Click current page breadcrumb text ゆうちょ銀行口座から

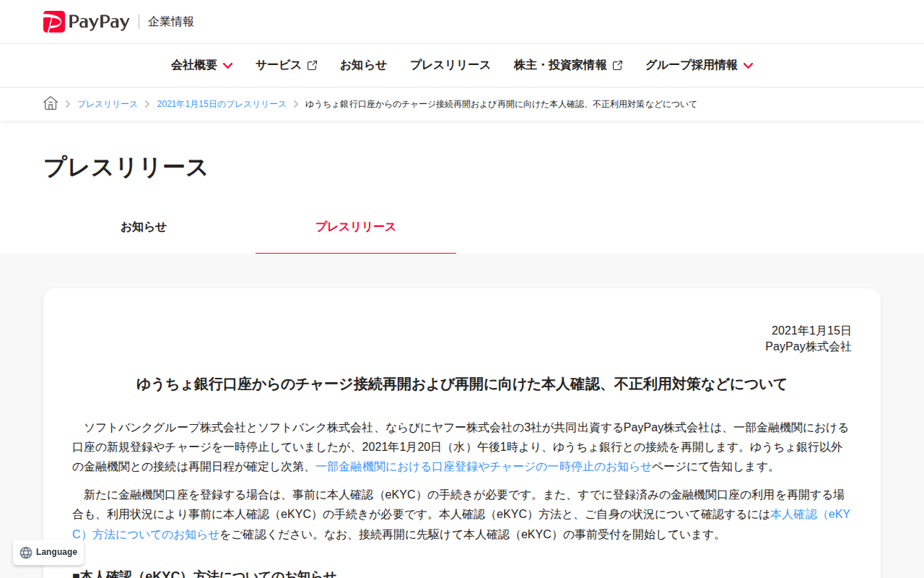pos(501,104)
